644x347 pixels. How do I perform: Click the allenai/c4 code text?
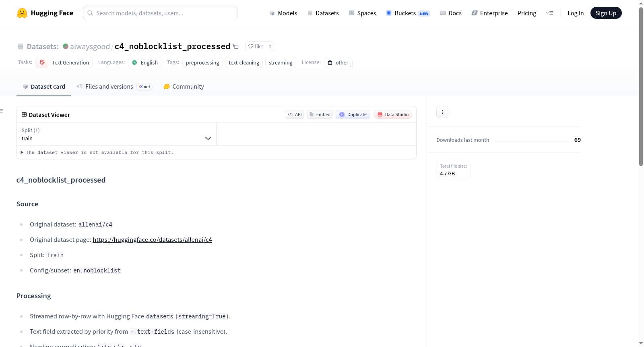(x=95, y=224)
